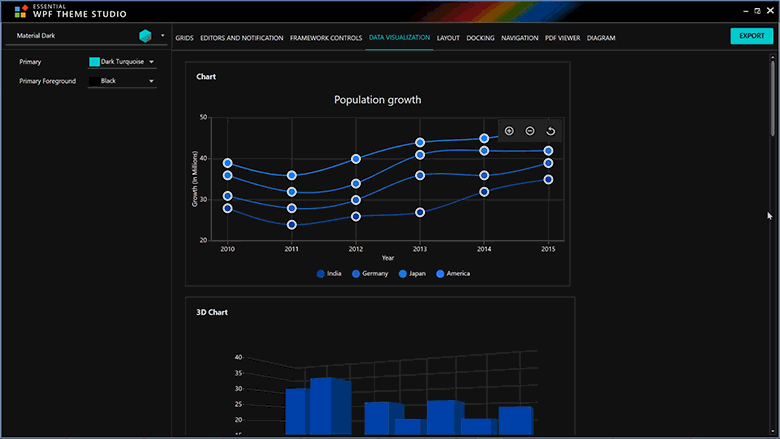The image size is (780, 439).
Task: Click the Japan legend marker
Action: [x=402, y=273]
